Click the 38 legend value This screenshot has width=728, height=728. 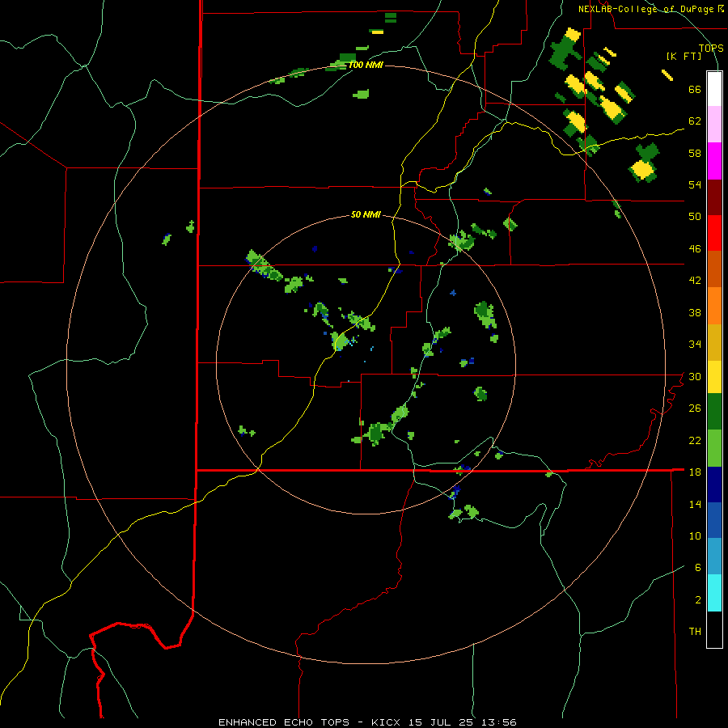(695, 312)
